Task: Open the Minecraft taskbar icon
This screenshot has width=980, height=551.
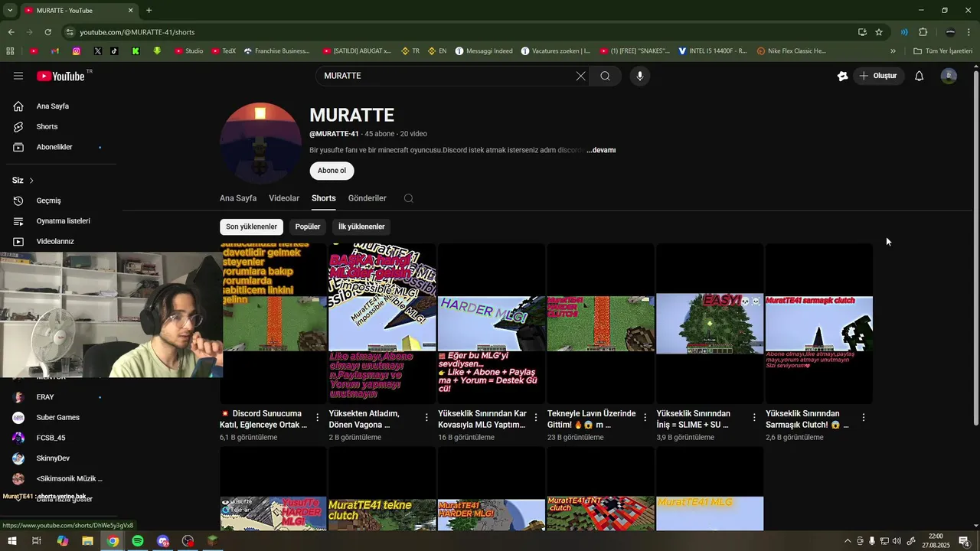Action: [212, 541]
